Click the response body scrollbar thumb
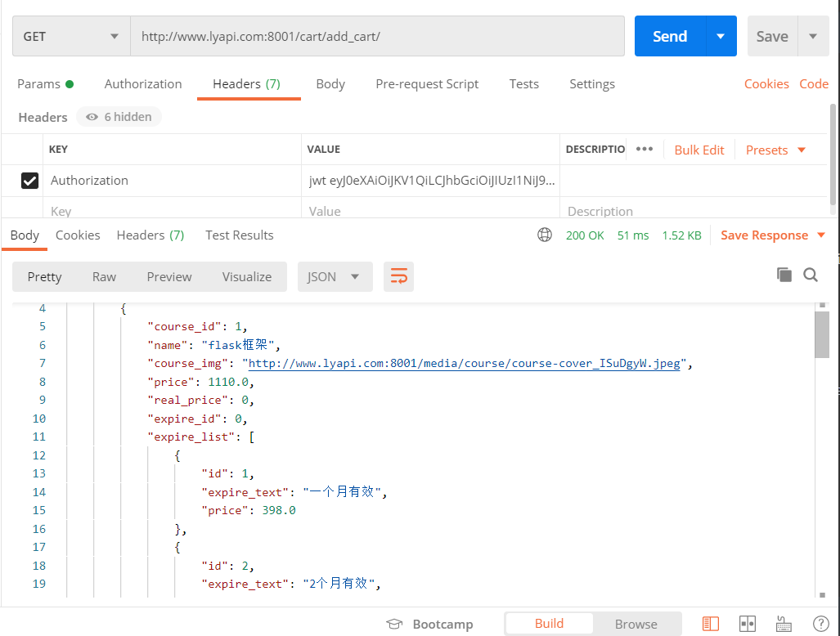 coord(822,334)
